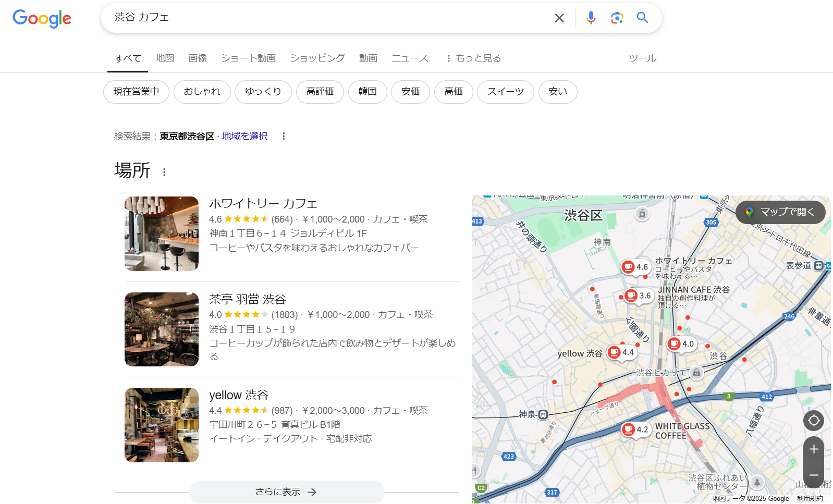833x504 pixels.
Task: Click the 神泉 station icon on map
Action: pos(543,415)
